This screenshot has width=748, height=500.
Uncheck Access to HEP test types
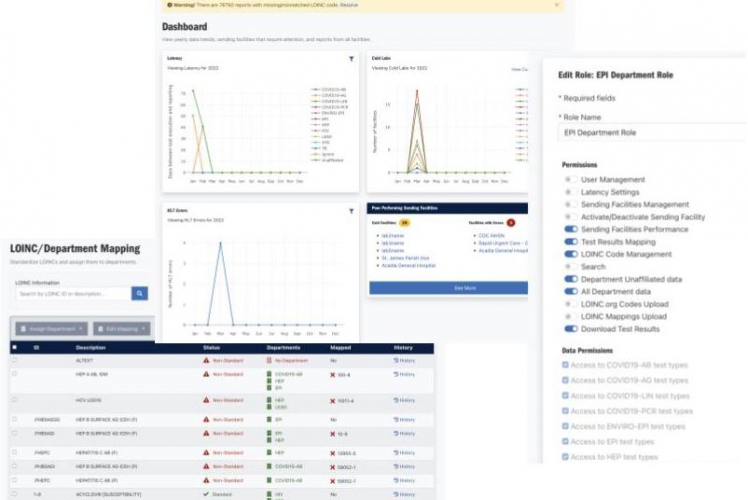click(565, 457)
